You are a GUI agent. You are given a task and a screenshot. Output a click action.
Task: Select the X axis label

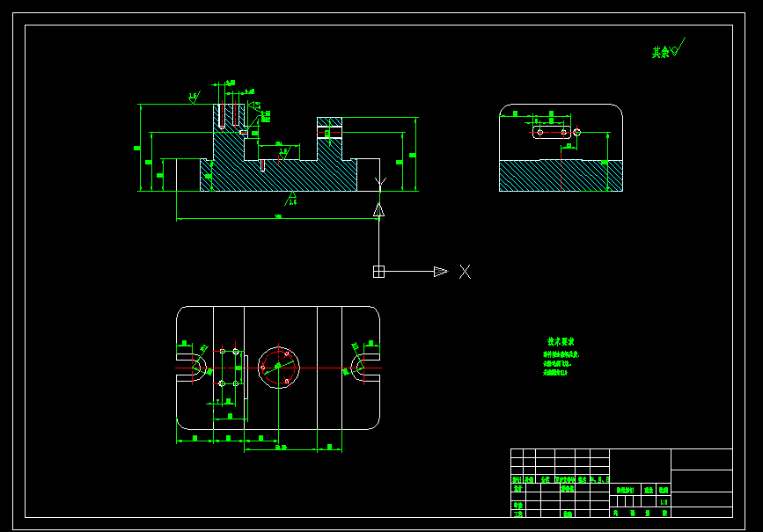466,272
